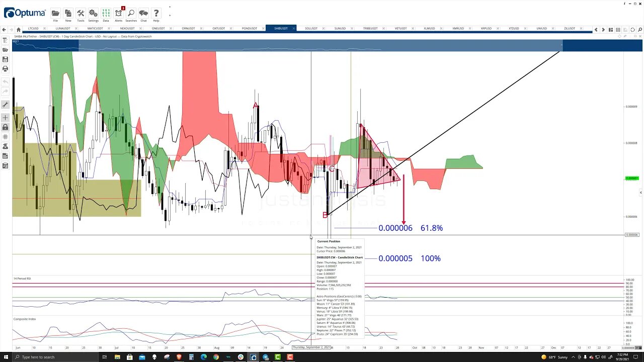Open Optuma Settings gears icon
This screenshot has width=644, height=362.
93,13
